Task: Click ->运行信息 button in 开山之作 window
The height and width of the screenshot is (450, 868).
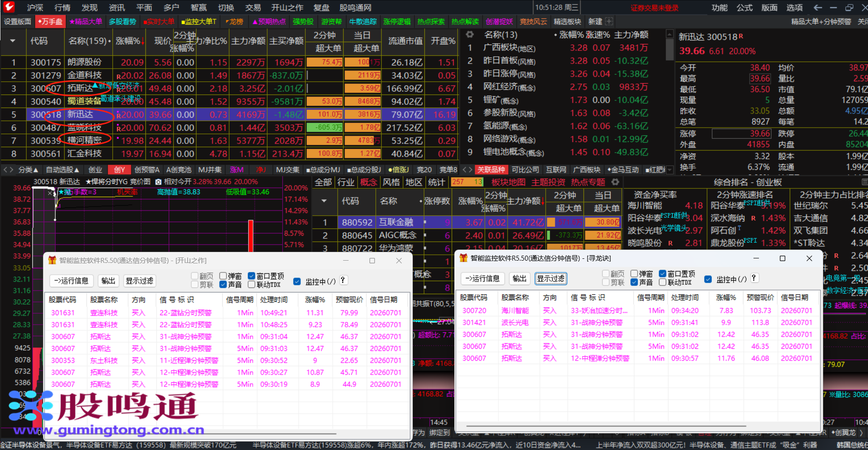Action: click(x=71, y=281)
